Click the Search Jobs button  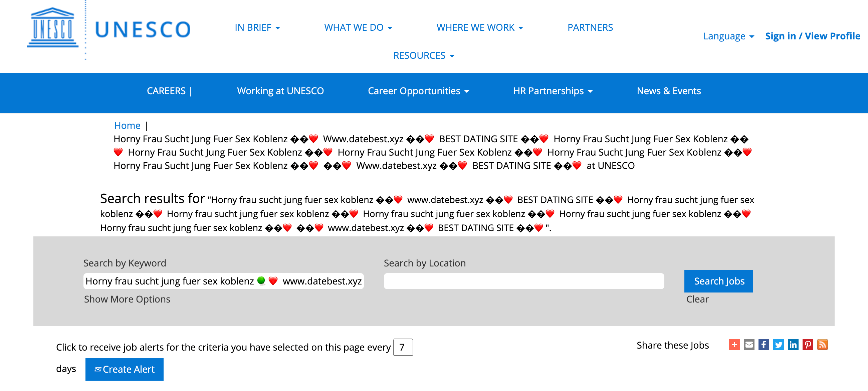(x=718, y=281)
